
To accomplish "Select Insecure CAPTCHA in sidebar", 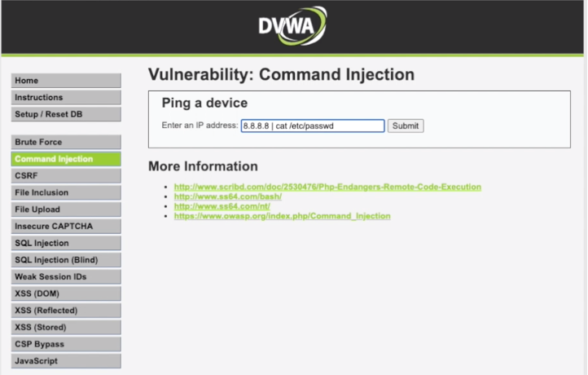I will (66, 227).
